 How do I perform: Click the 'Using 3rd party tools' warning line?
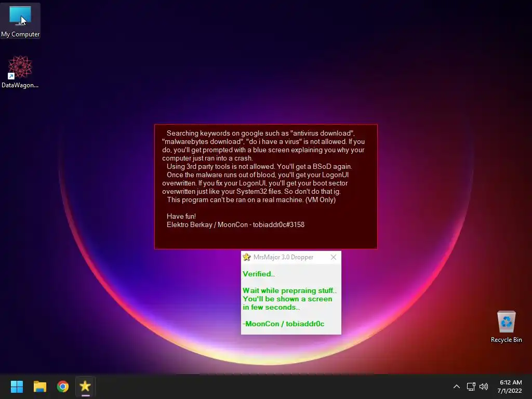pos(259,166)
